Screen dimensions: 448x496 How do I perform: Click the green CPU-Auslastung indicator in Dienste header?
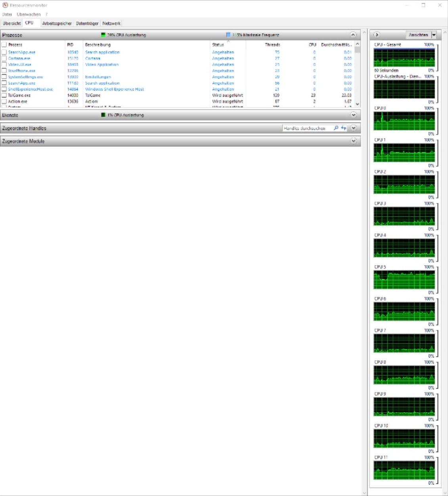click(103, 115)
